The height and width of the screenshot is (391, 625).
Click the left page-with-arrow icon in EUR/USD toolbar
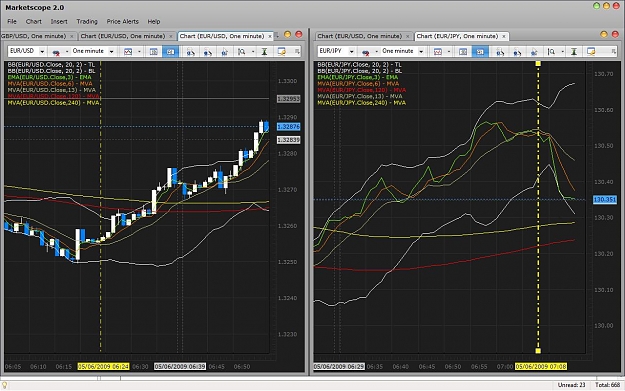(x=191, y=52)
